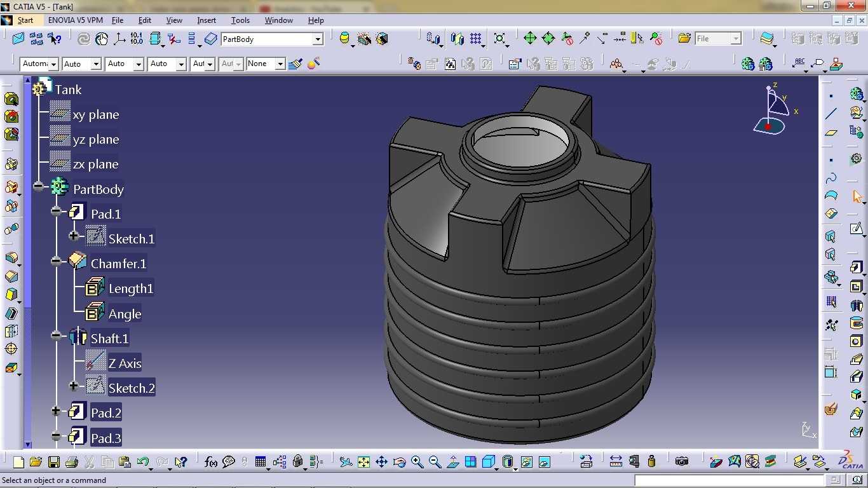Click the Zoom Out magnifier icon
The image size is (868, 488).
(x=435, y=462)
